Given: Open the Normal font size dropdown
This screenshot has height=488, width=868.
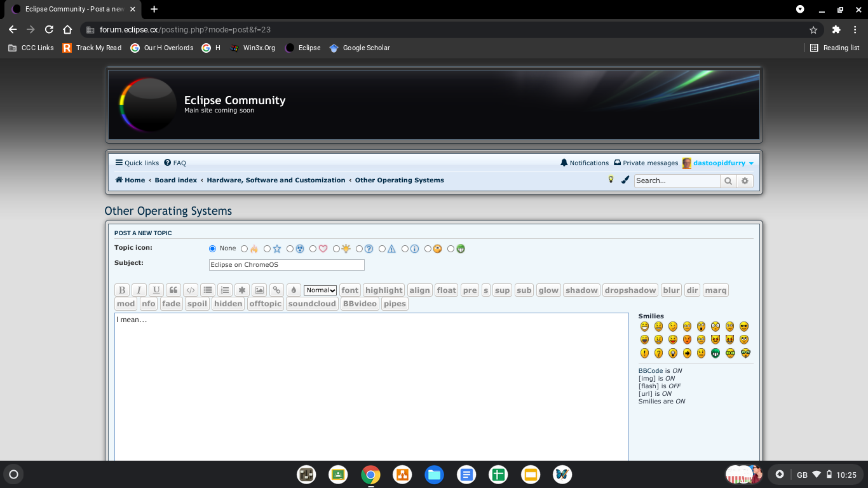Looking at the screenshot, I should [x=320, y=290].
